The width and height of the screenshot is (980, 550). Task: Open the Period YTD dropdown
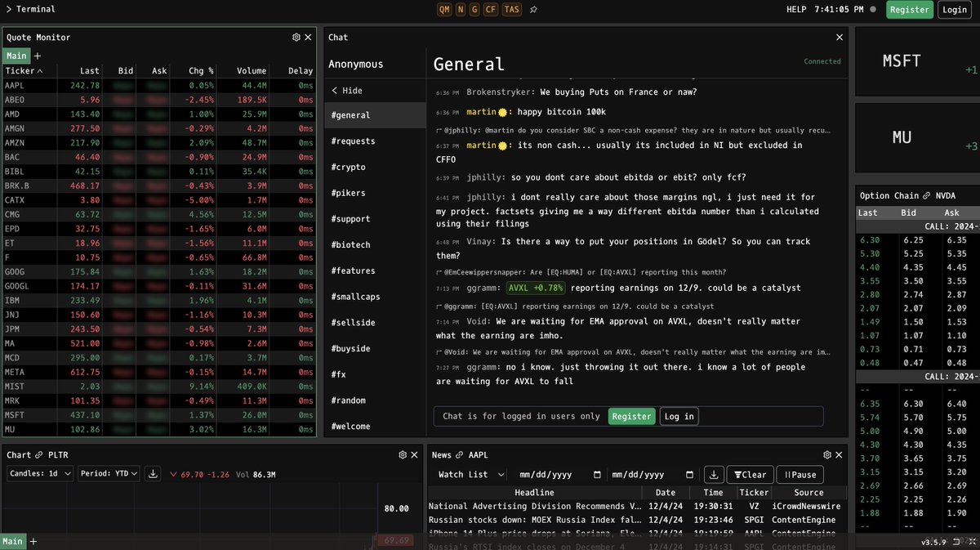coord(109,474)
